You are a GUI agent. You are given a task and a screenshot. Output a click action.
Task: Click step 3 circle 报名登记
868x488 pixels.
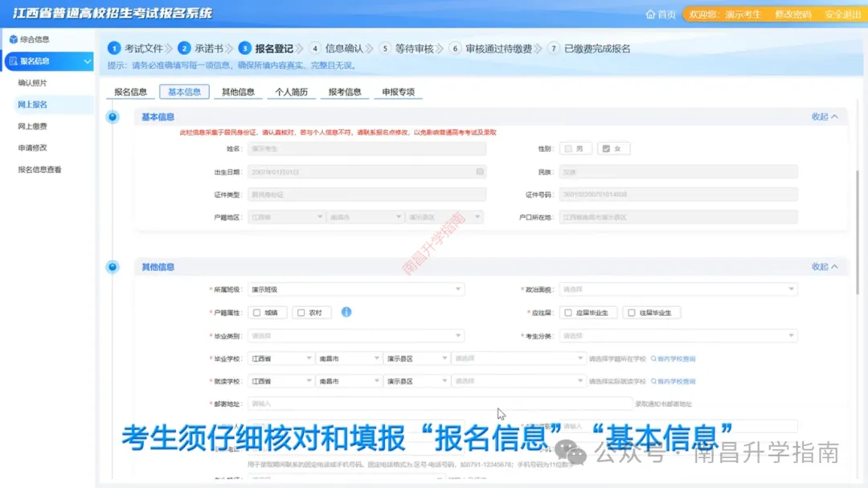[x=244, y=49]
